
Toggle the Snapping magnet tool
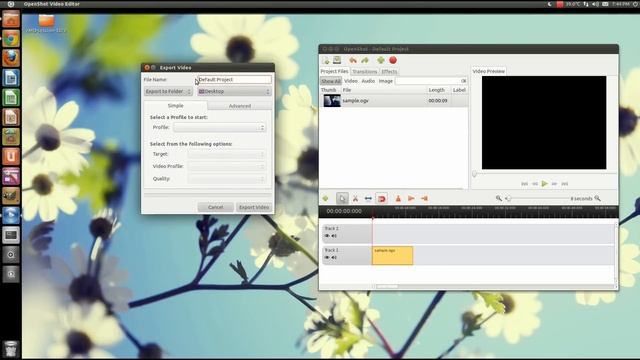pos(382,198)
